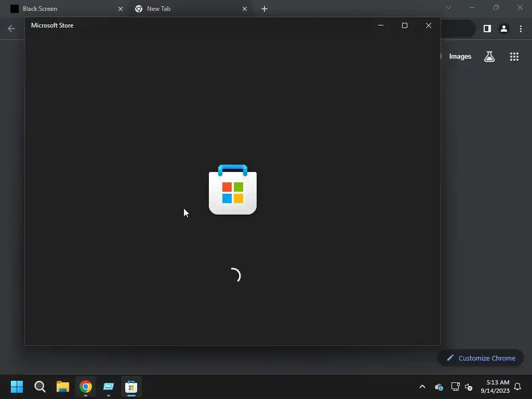
Task: Close the Chrome window
Action: pyautogui.click(x=520, y=7)
